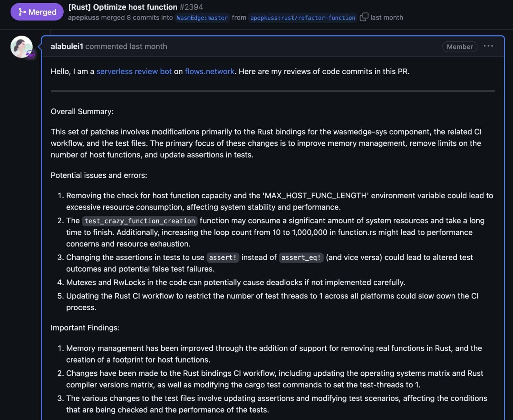Click the "commented last month" timestamp
513x420 pixels.
pos(148,46)
